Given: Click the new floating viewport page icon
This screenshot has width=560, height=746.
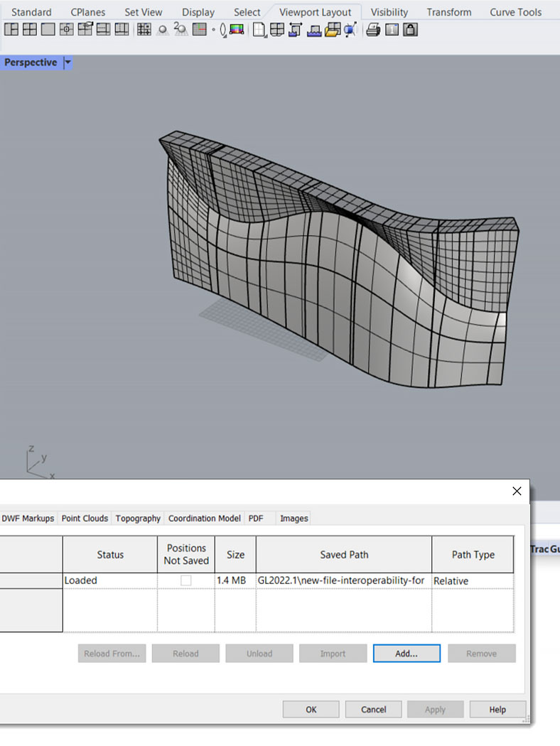Looking at the screenshot, I should (x=259, y=30).
